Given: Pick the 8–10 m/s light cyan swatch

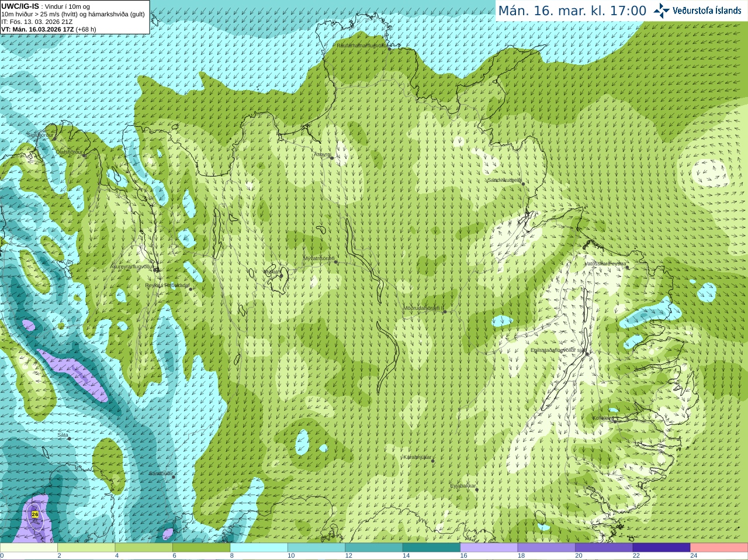Looking at the screenshot, I should click(259, 548).
